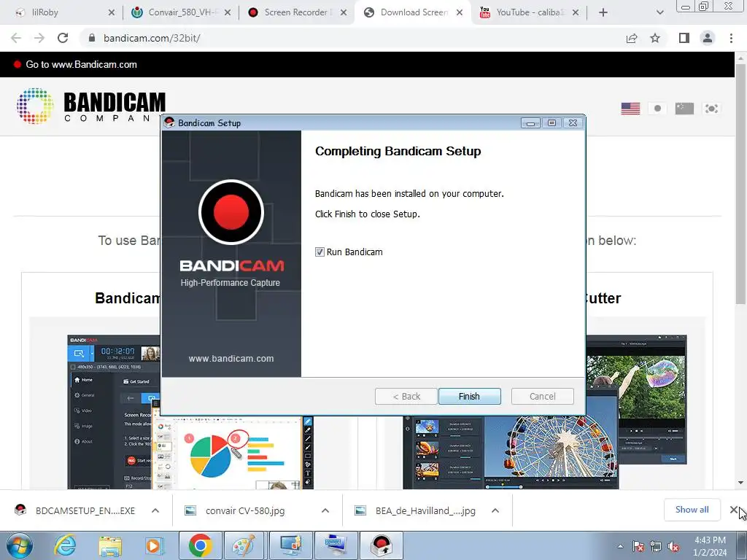
Task: Uncheck the Run Bandicam checkbox
Action: pyautogui.click(x=320, y=252)
